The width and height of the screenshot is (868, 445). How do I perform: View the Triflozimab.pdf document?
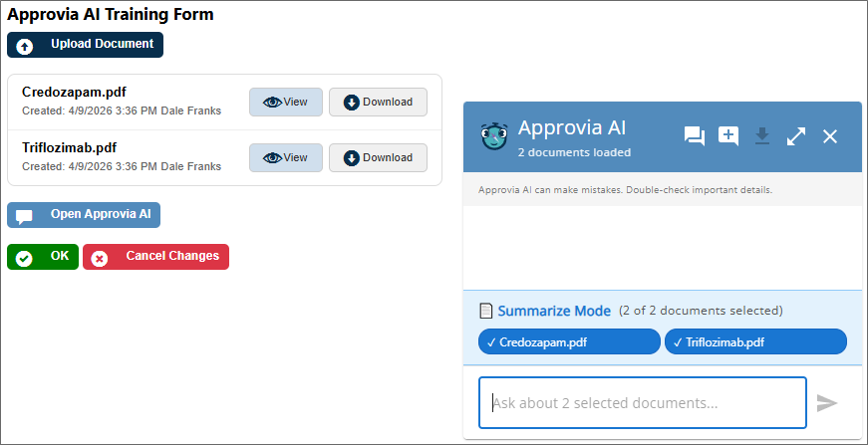click(x=285, y=157)
